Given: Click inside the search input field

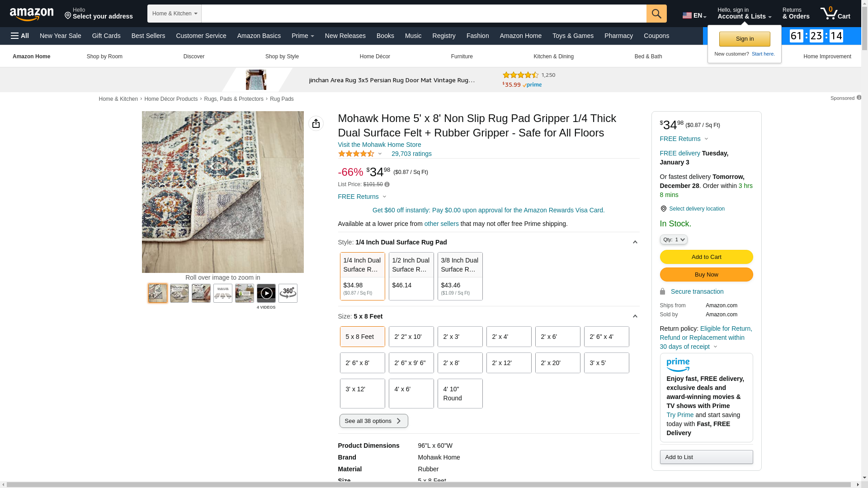Looking at the screenshot, I should (423, 14).
